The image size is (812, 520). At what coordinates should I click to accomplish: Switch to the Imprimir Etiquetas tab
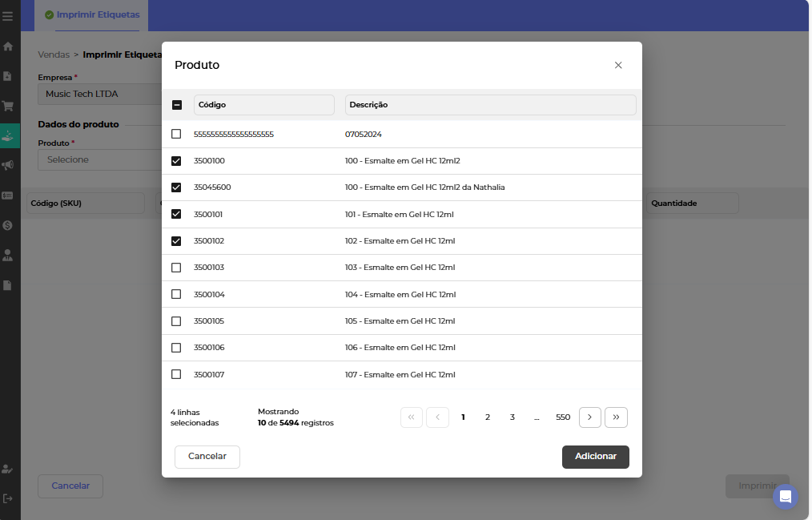tap(92, 15)
